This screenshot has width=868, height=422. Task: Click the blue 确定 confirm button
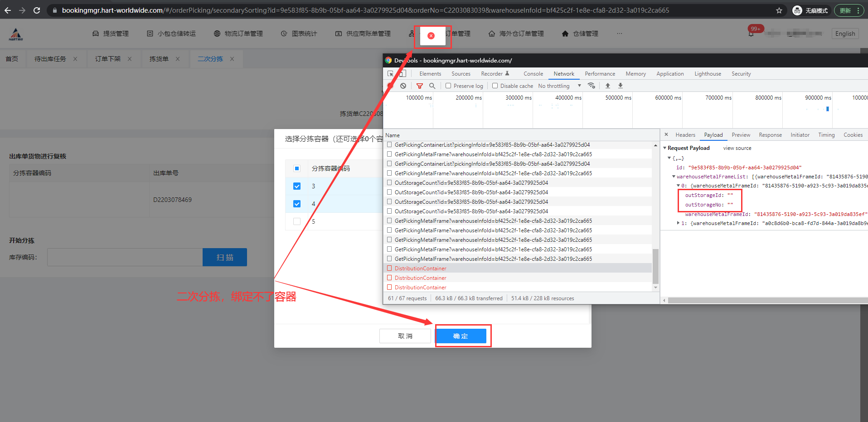[x=461, y=336]
